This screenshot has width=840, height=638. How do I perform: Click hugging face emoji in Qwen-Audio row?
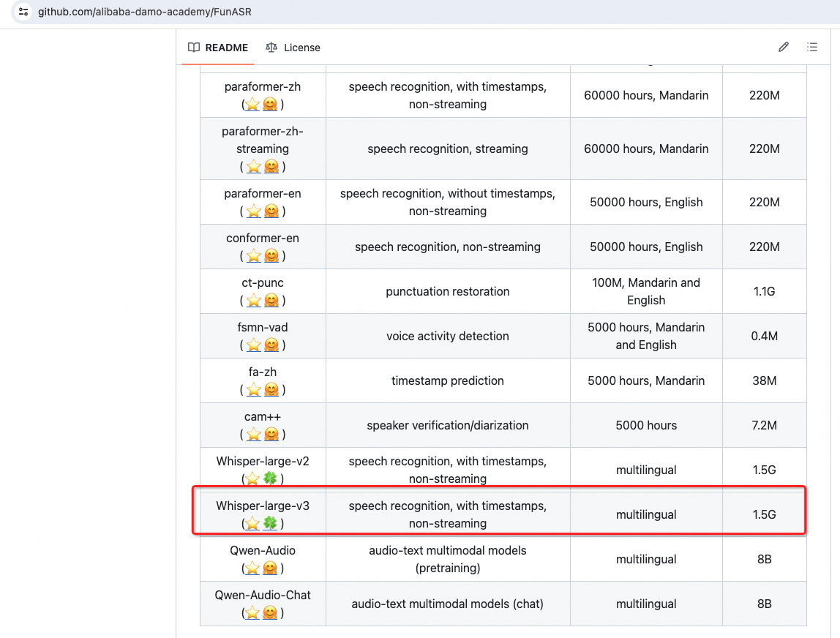[271, 568]
